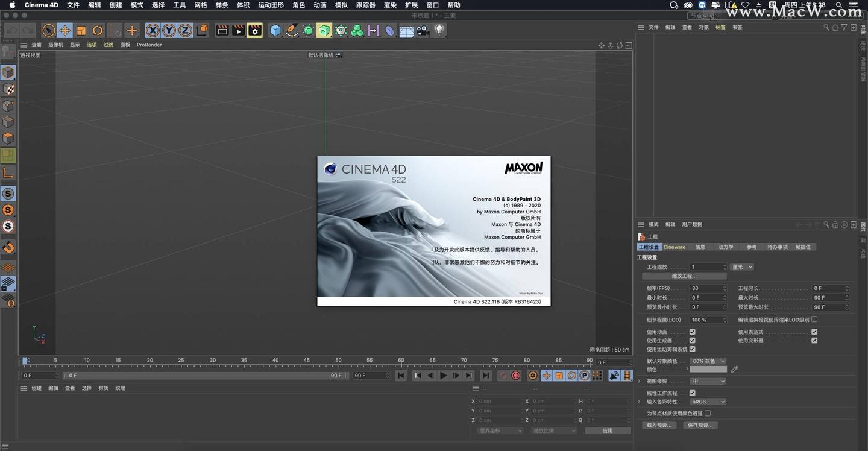Toggle X axis lock
Screen dimensions: 868x451
(153, 30)
